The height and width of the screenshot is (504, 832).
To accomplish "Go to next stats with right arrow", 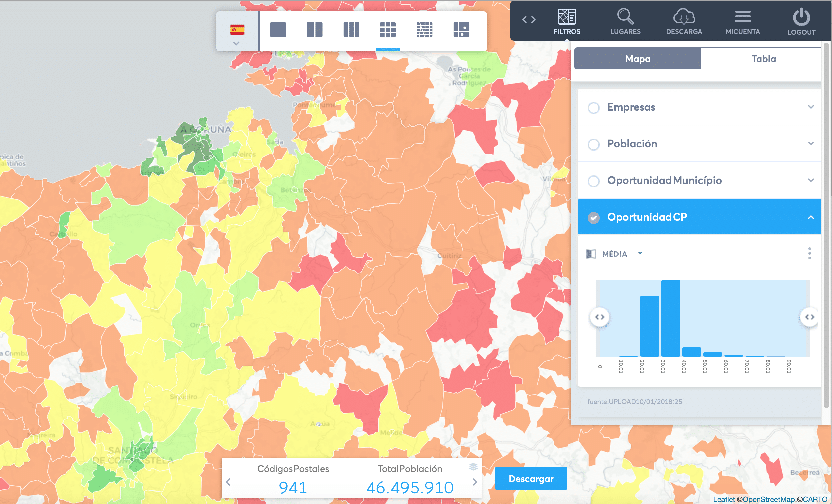I will pyautogui.click(x=475, y=482).
